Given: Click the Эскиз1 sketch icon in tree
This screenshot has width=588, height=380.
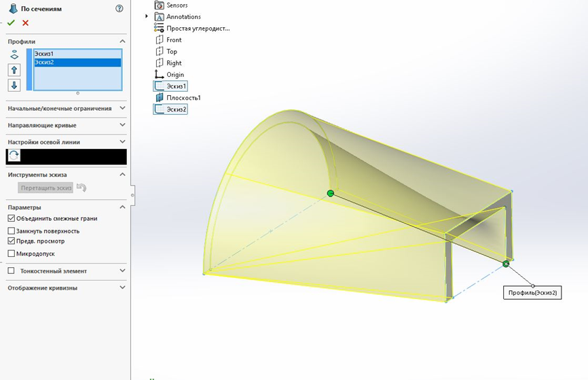Looking at the screenshot, I should 160,86.
